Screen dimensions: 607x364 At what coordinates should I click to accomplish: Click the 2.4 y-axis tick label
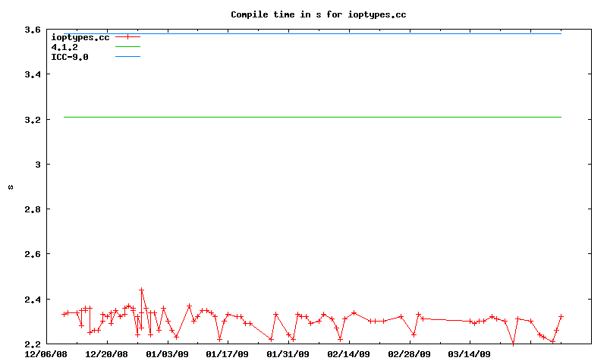point(32,299)
